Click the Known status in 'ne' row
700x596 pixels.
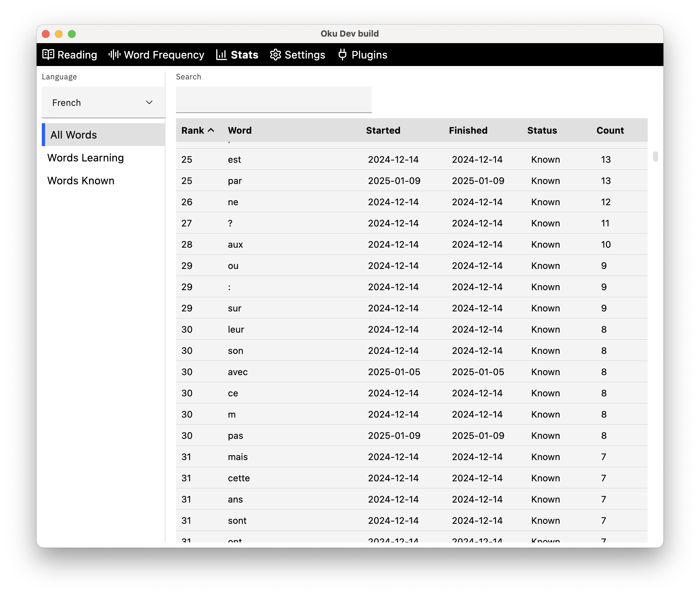click(546, 202)
